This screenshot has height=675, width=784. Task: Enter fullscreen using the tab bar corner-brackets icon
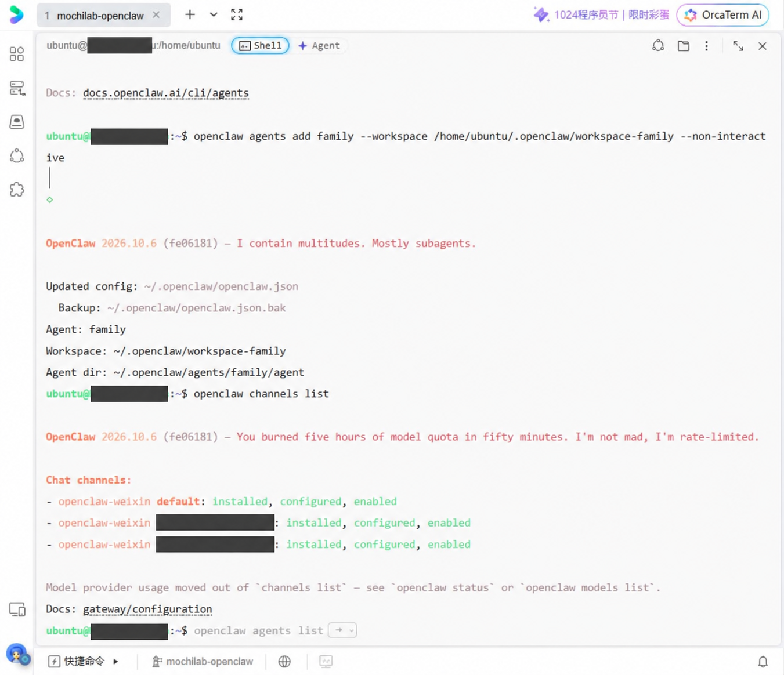pos(237,14)
